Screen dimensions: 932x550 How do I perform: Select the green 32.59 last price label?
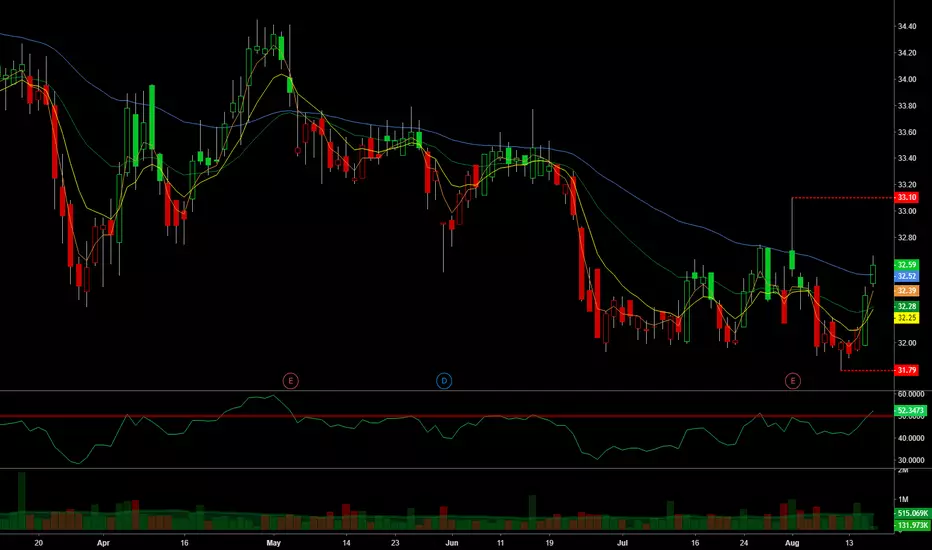pyautogui.click(x=906, y=265)
